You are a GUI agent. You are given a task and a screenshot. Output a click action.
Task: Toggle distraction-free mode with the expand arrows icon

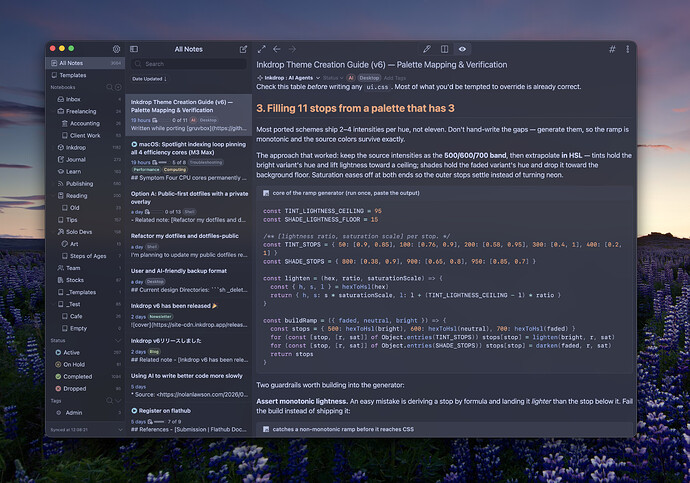click(261, 49)
